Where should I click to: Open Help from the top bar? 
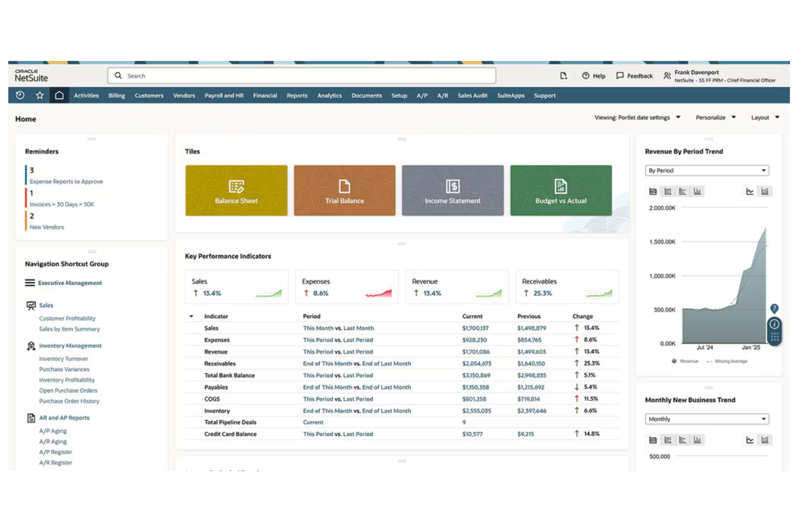pos(593,75)
